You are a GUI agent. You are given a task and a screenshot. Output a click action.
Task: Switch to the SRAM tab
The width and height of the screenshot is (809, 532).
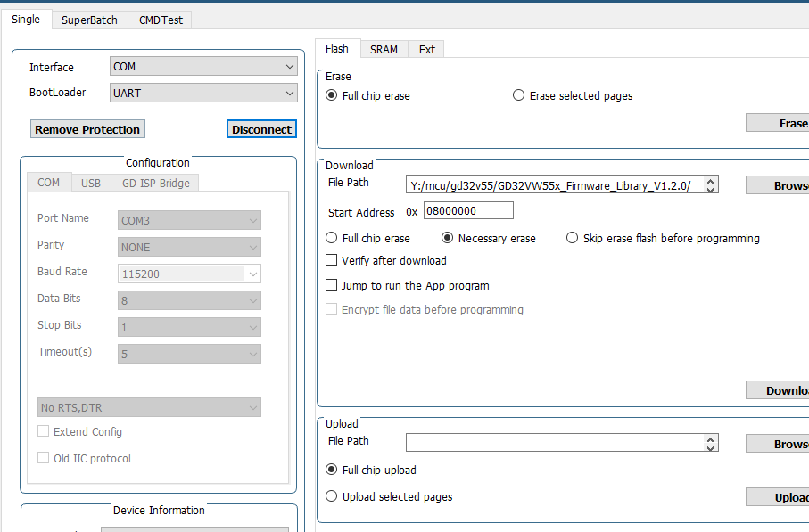point(384,49)
